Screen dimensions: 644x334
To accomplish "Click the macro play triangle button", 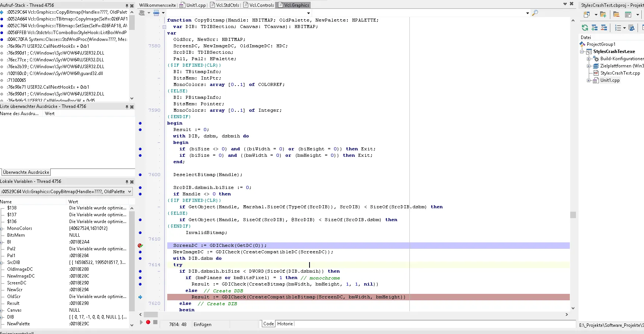I will 142,322.
